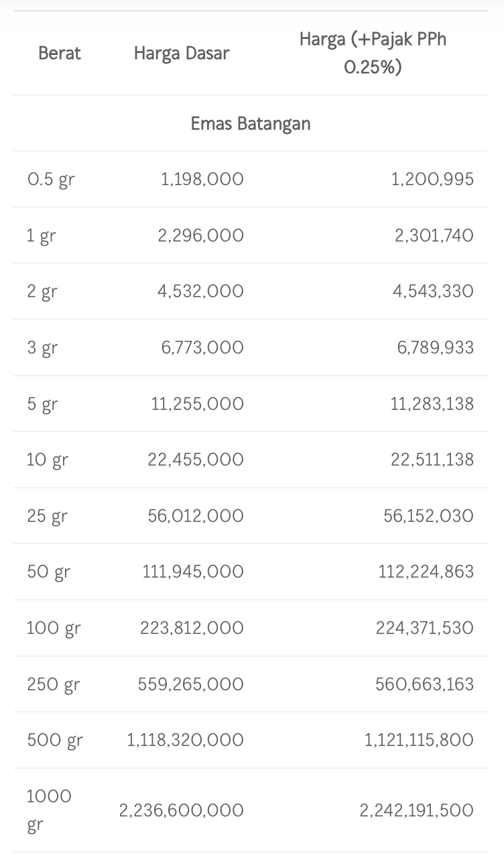Select taxed price 11,283,138
The width and height of the screenshot is (504, 856).
(432, 404)
